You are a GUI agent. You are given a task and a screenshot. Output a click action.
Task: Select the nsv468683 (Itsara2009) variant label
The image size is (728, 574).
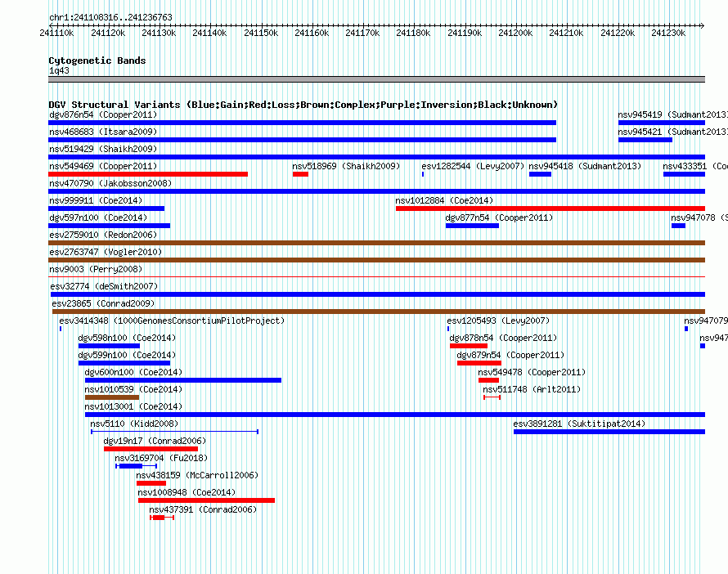point(103,132)
